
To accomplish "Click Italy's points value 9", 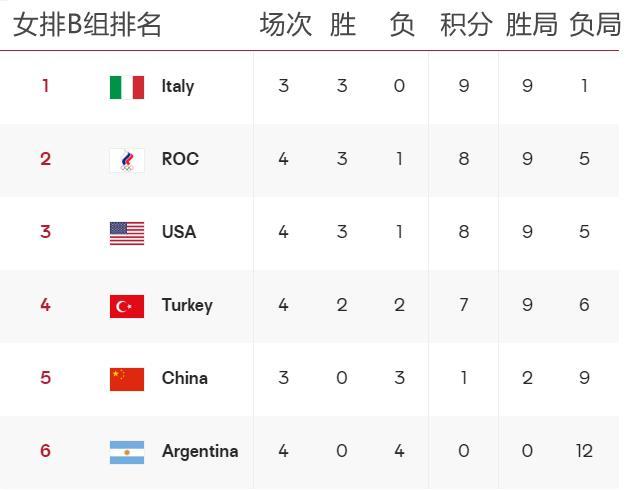I will 464,86.
